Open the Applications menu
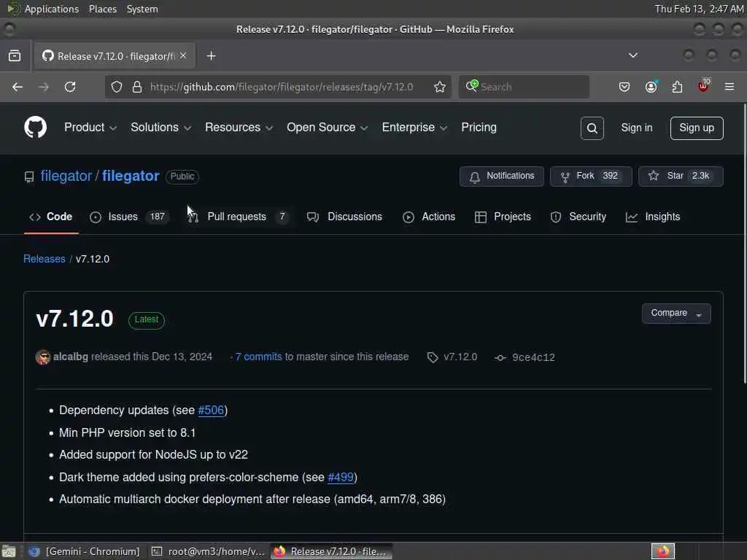The image size is (747, 560). [43, 9]
